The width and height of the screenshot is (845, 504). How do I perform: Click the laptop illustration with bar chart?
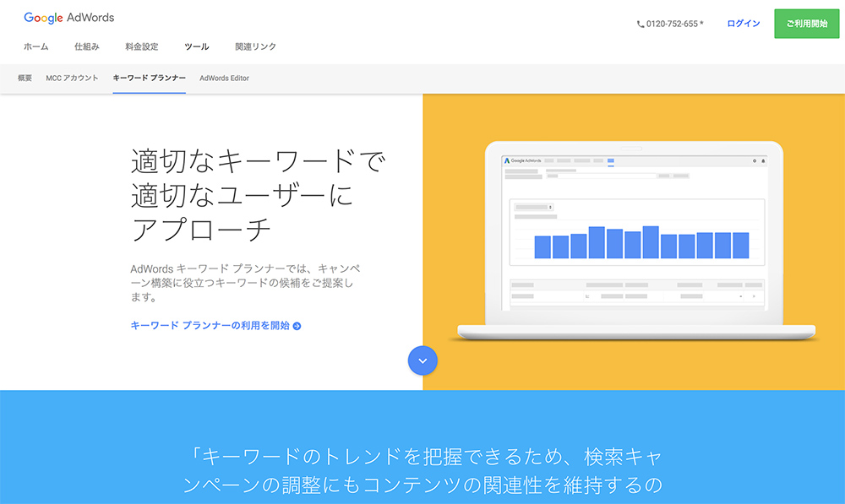tap(636, 241)
